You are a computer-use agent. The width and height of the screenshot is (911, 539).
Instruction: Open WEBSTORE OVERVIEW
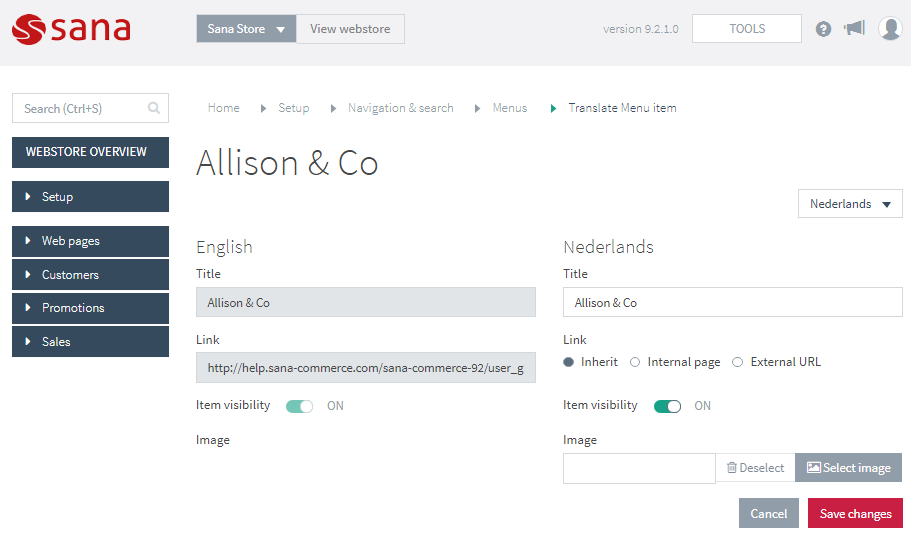click(x=90, y=152)
